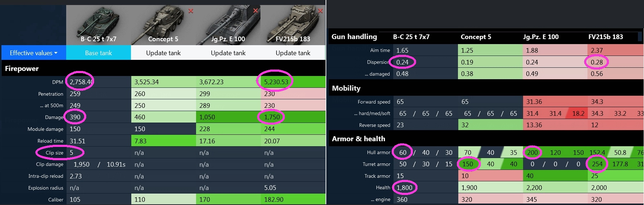Toggle the Mobility section header
644x205 pixels.
pos(346,88)
